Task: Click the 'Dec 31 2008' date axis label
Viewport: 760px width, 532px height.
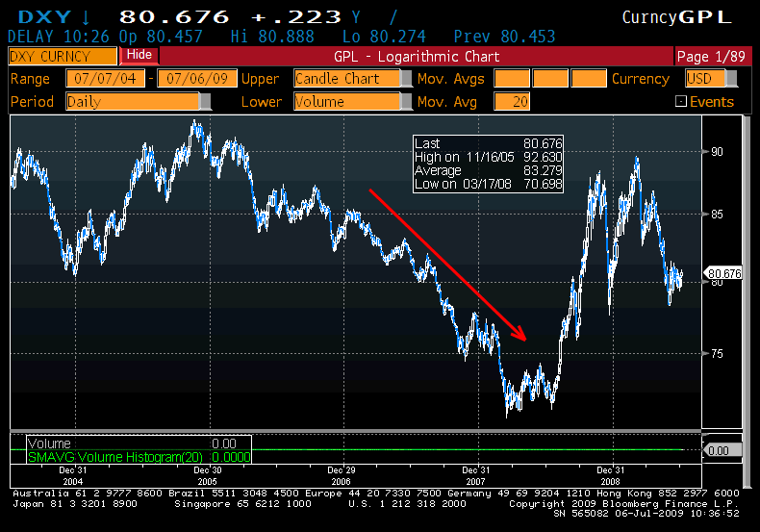Action: (x=610, y=476)
